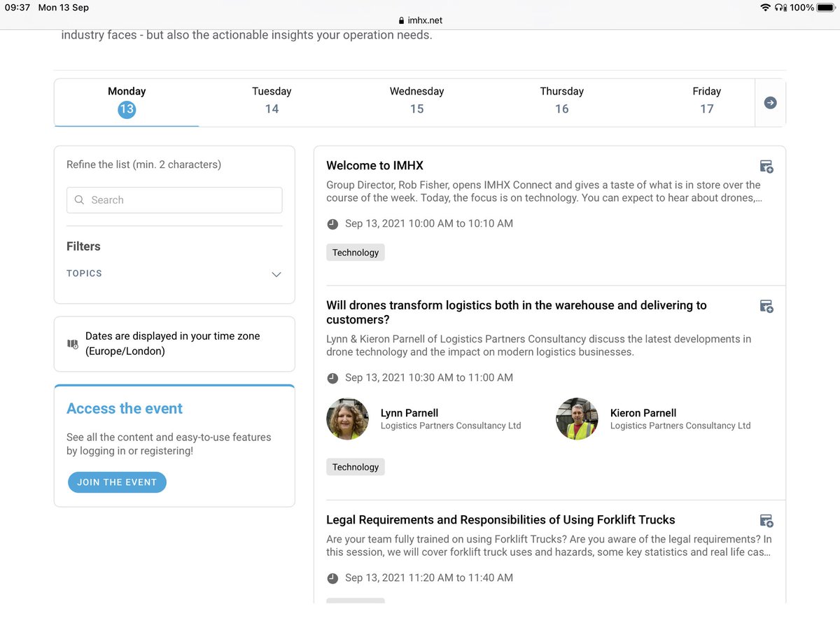Click the magnifier icon in search box
Image resolution: width=840 pixels, height=630 pixels.
pyautogui.click(x=79, y=199)
